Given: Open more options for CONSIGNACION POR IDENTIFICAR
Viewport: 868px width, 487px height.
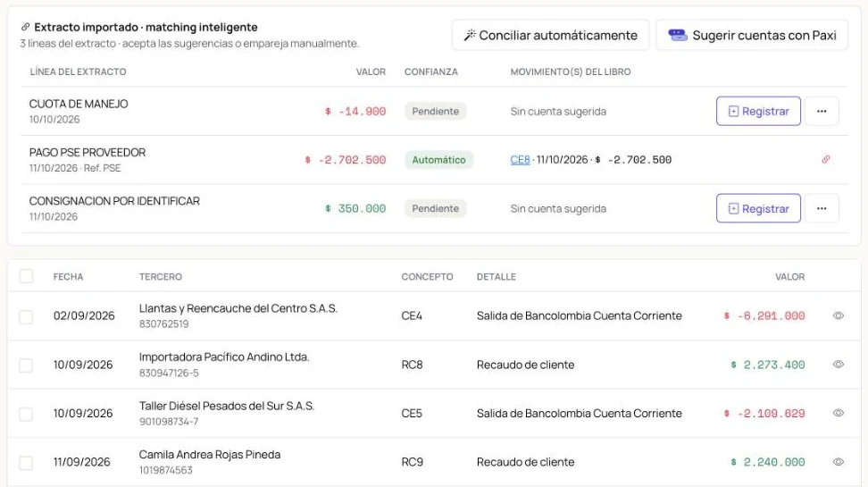Looking at the screenshot, I should [822, 208].
